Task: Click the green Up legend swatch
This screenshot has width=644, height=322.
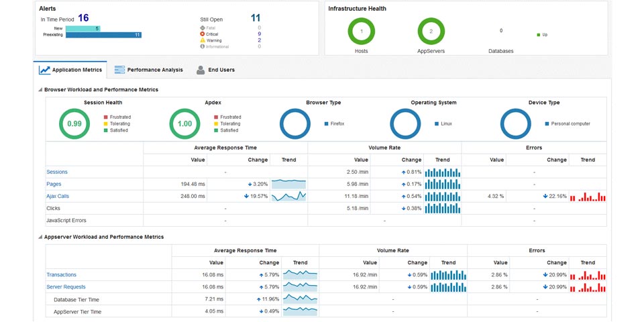Action: 539,35
